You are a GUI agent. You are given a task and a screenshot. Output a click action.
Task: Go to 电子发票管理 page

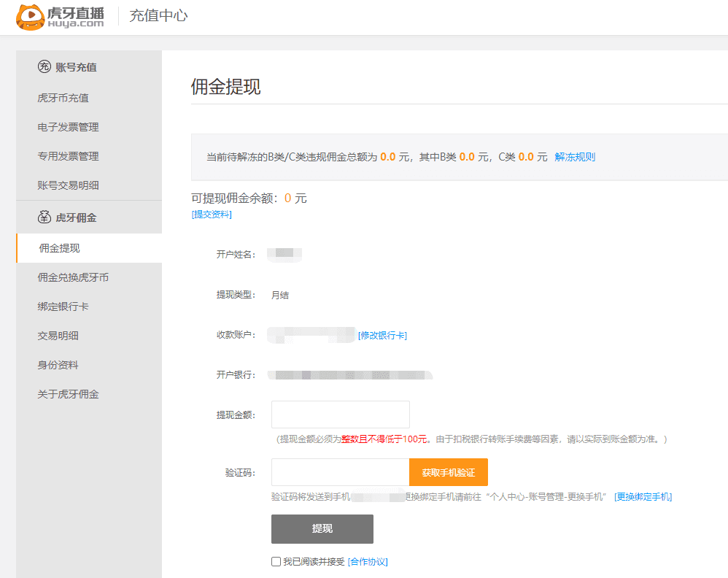[x=68, y=127]
